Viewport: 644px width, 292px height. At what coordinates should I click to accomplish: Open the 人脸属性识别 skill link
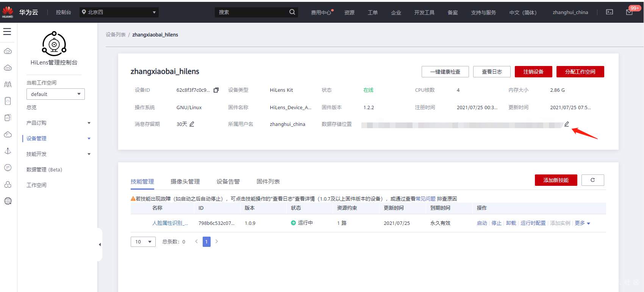[x=170, y=223]
